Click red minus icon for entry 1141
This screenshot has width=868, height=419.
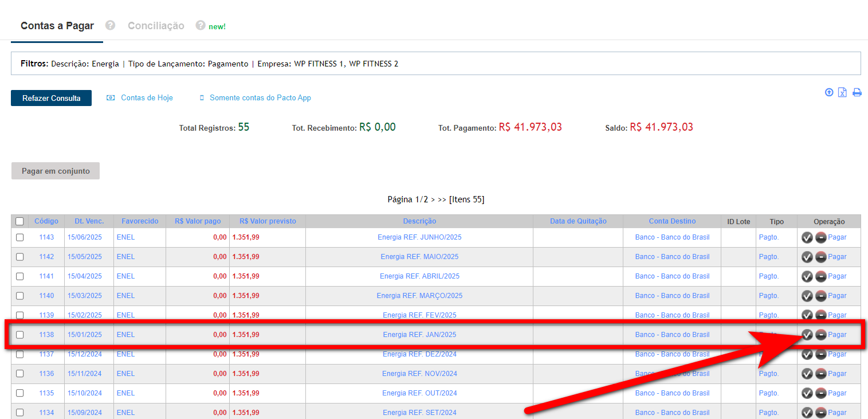click(820, 276)
